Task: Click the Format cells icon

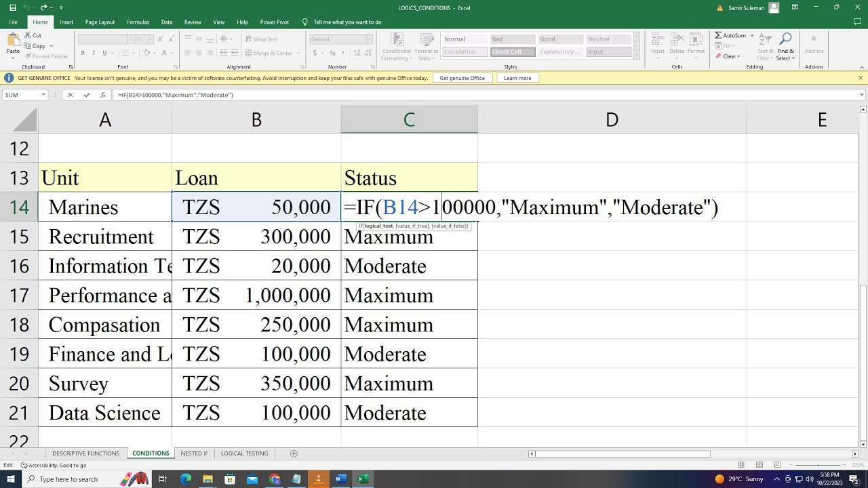Action: pos(696,39)
